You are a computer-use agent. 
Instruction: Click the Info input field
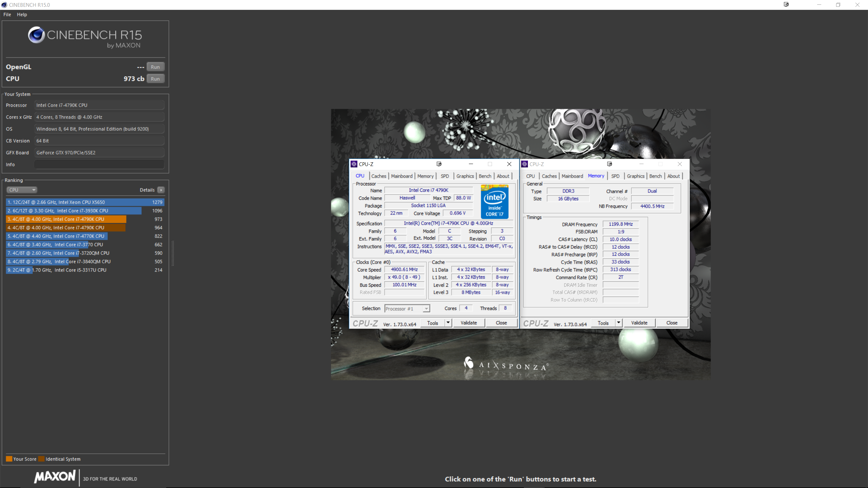pos(99,164)
